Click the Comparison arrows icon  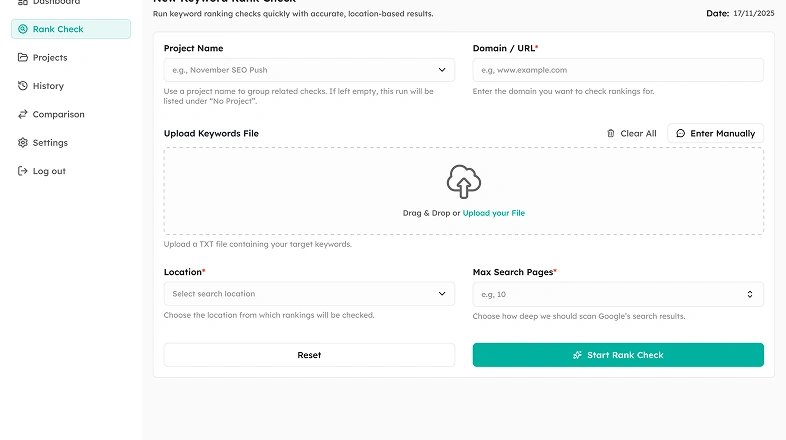[x=23, y=114]
